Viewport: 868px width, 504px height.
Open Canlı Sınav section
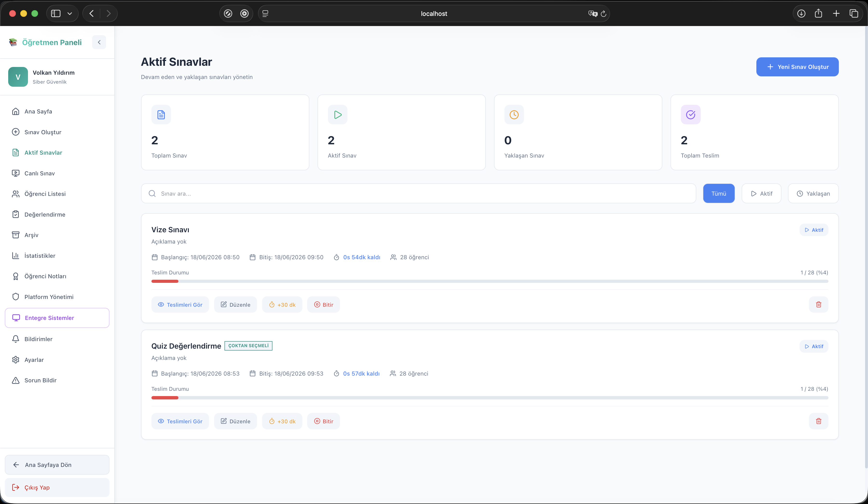[x=57, y=173]
